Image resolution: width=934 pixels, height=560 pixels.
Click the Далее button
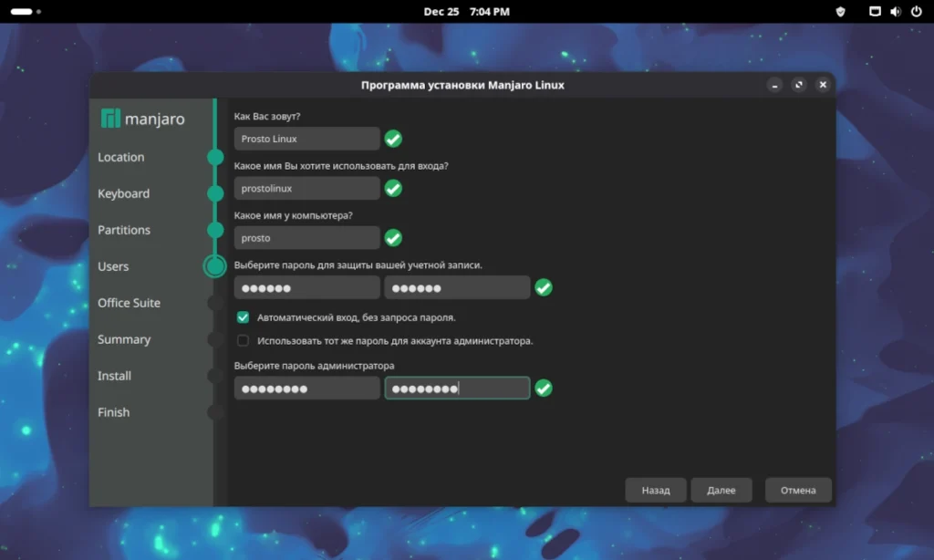click(721, 491)
